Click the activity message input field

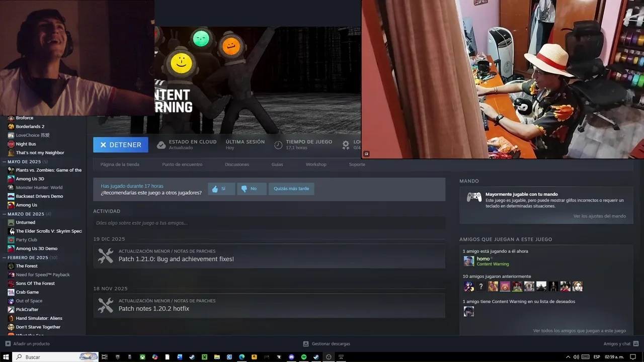tap(269, 223)
